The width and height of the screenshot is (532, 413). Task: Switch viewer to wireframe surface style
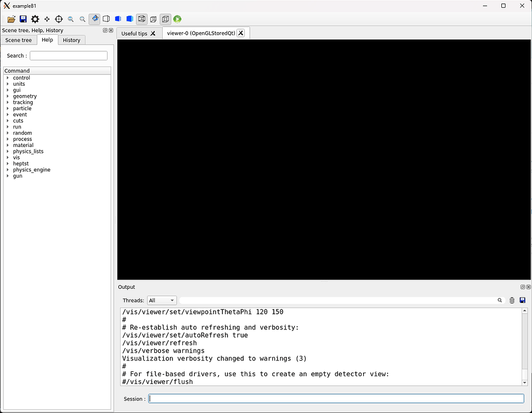(x=141, y=19)
